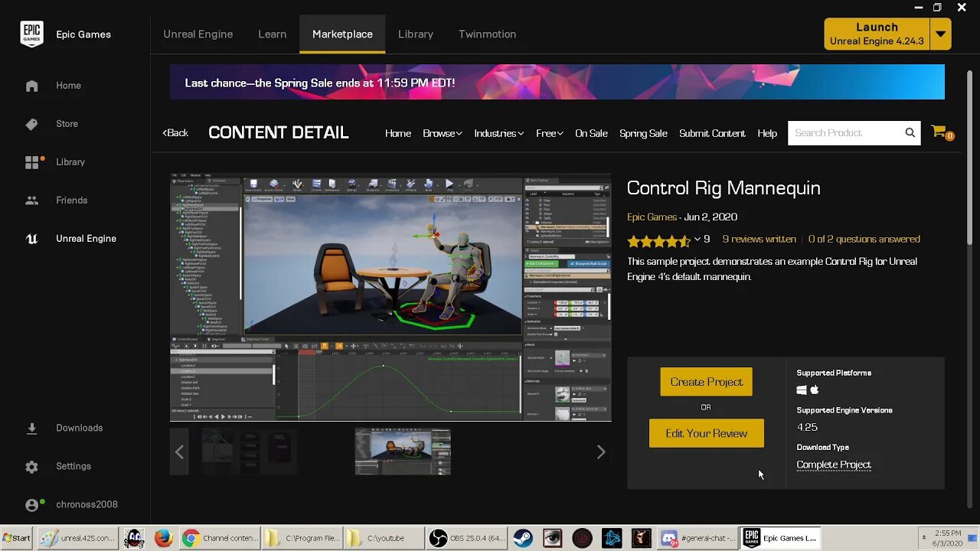Open 0 of 2 questions answered link
This screenshot has height=551, width=980.
coord(864,240)
